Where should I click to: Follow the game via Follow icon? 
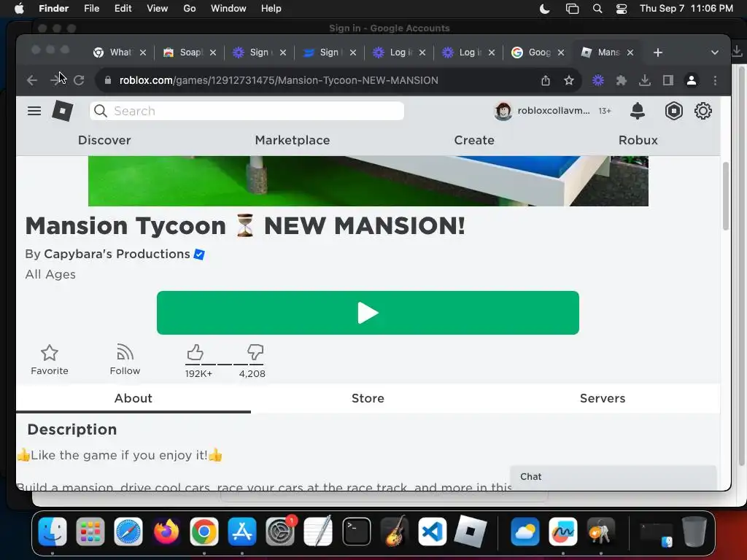pos(125,353)
